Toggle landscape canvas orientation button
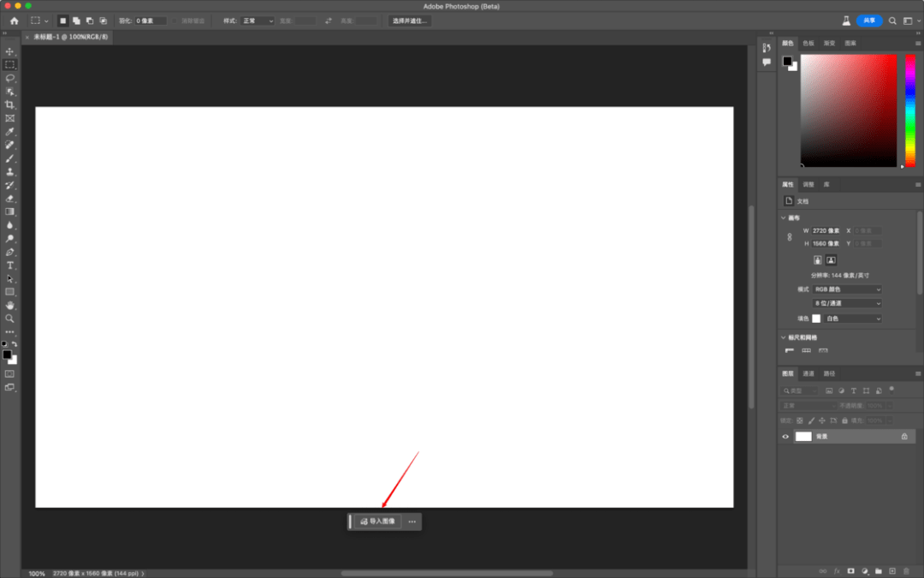Screen dimensions: 924x578 831,260
